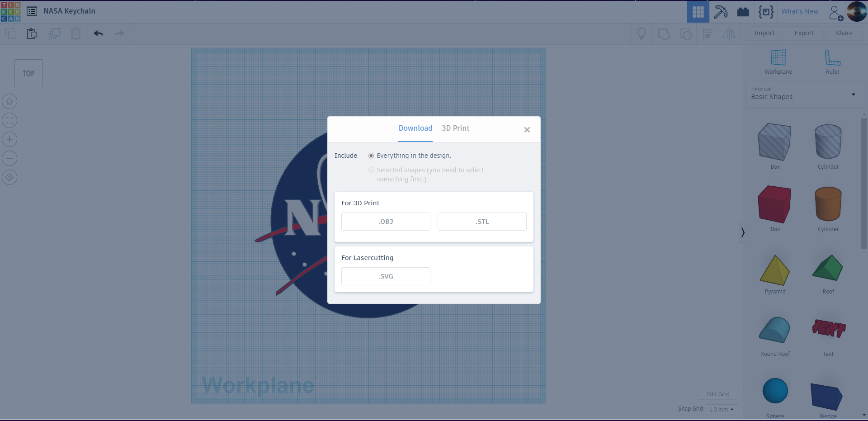Click the Align tool icon
Screen dimensions: 868x421
[708, 33]
